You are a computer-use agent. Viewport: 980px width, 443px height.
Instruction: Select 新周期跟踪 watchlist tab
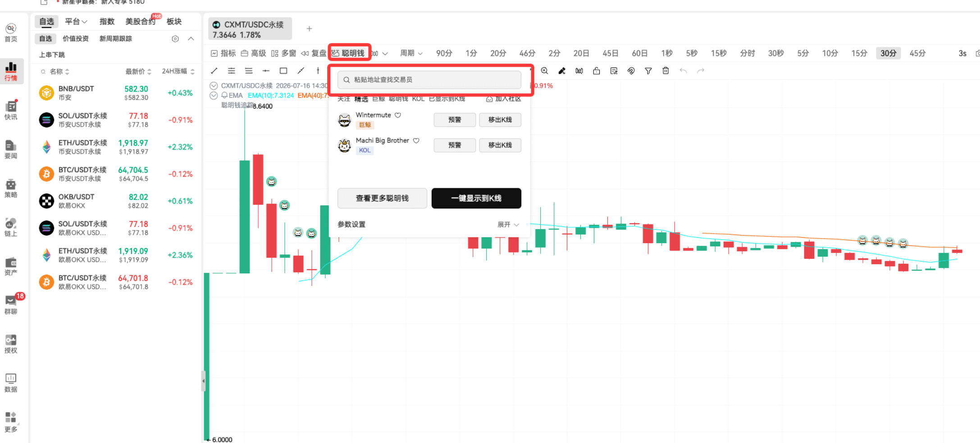tap(116, 39)
